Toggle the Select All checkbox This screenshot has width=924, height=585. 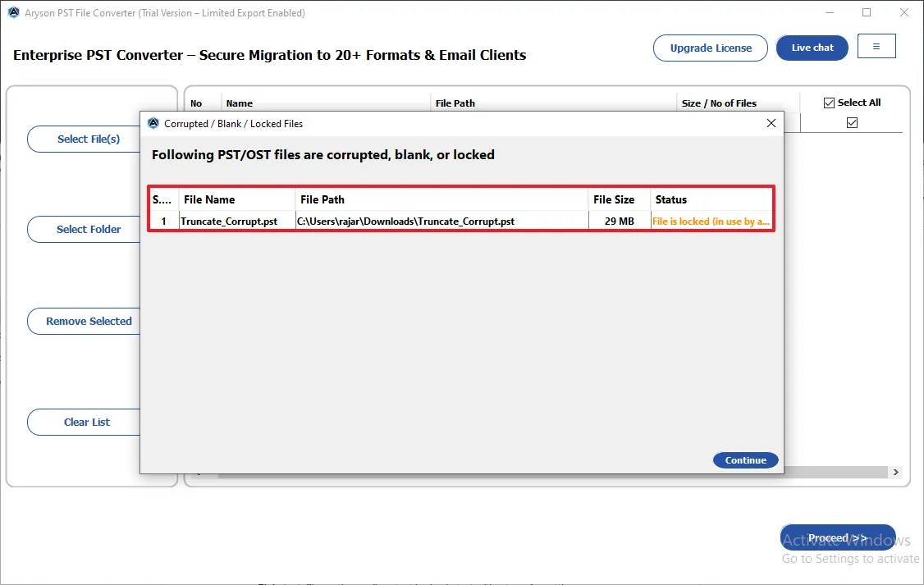click(x=829, y=103)
